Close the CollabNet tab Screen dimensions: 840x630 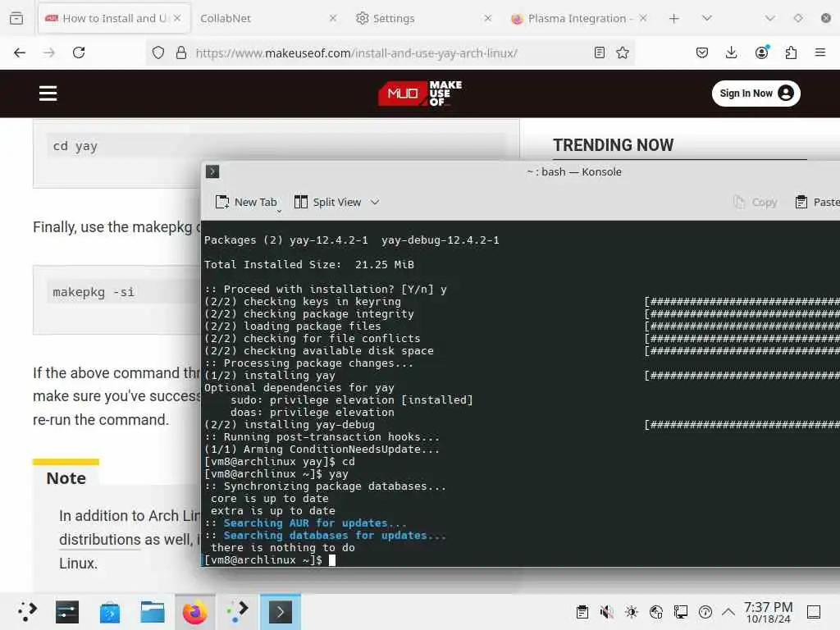[333, 18]
